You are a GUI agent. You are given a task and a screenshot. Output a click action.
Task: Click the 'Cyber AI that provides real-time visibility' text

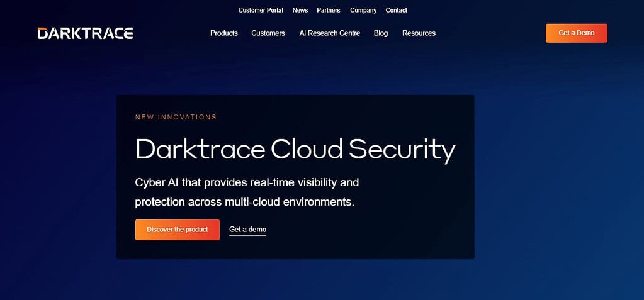(x=247, y=182)
